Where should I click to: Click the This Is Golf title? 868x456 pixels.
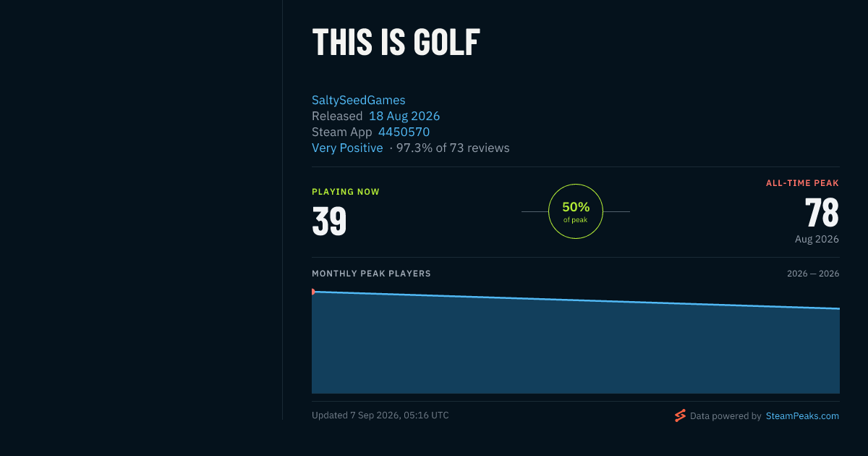click(x=396, y=43)
